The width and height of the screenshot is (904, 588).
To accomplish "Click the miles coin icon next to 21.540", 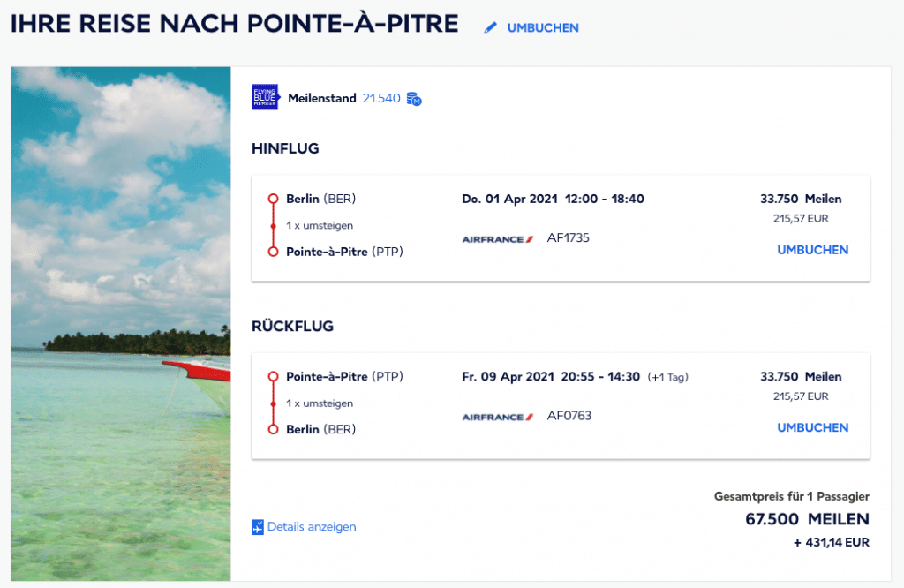I will pyautogui.click(x=414, y=99).
